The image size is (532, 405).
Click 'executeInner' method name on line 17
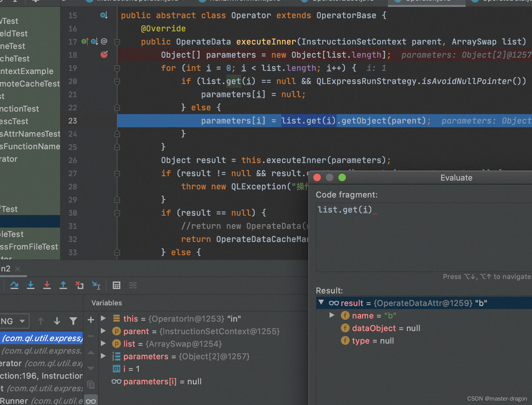click(x=266, y=41)
